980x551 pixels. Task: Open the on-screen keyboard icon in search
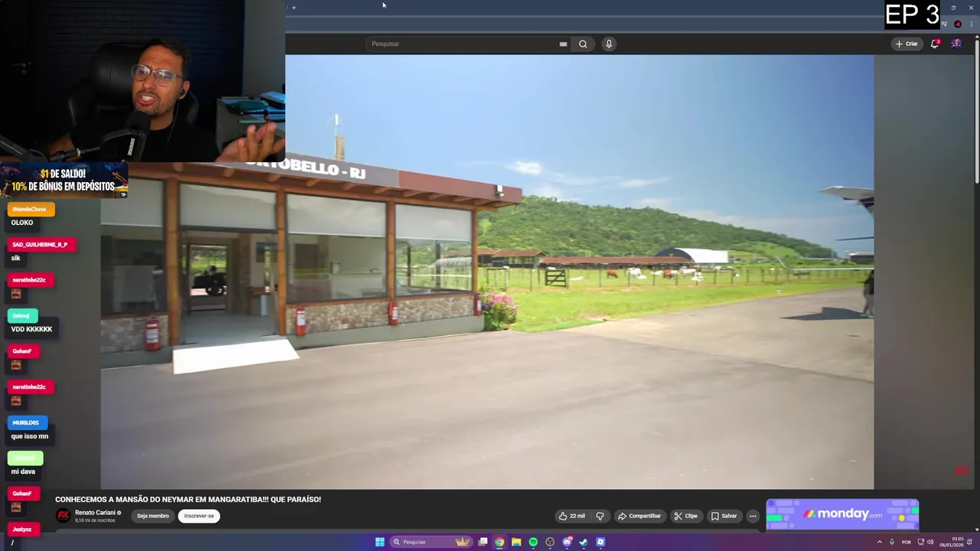(x=563, y=44)
